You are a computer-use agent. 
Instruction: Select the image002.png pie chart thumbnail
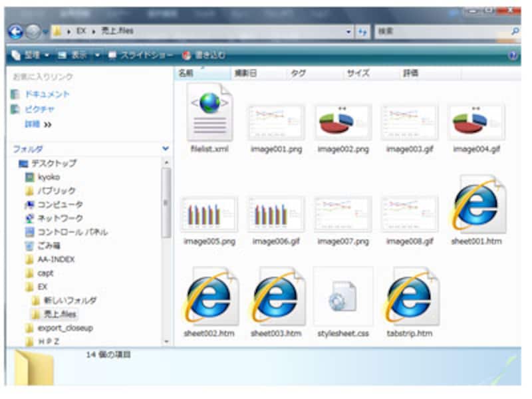tap(342, 122)
